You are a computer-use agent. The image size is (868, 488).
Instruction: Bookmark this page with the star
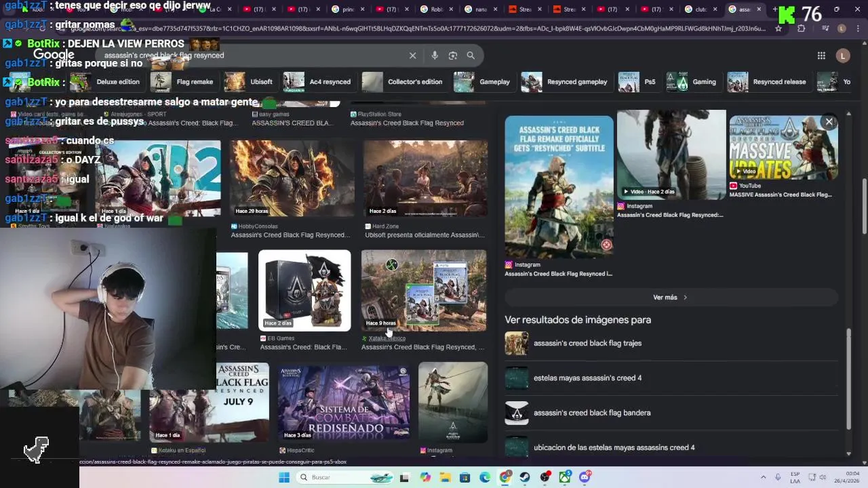tap(778, 28)
